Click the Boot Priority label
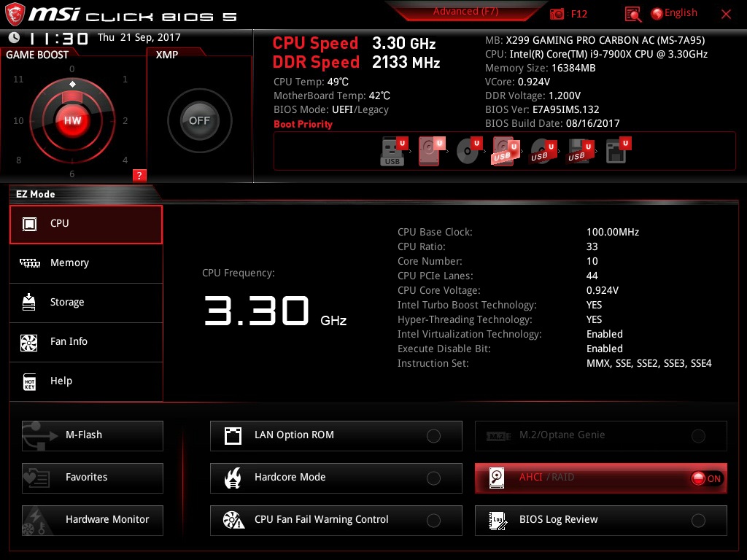The image size is (747, 560). (303, 124)
